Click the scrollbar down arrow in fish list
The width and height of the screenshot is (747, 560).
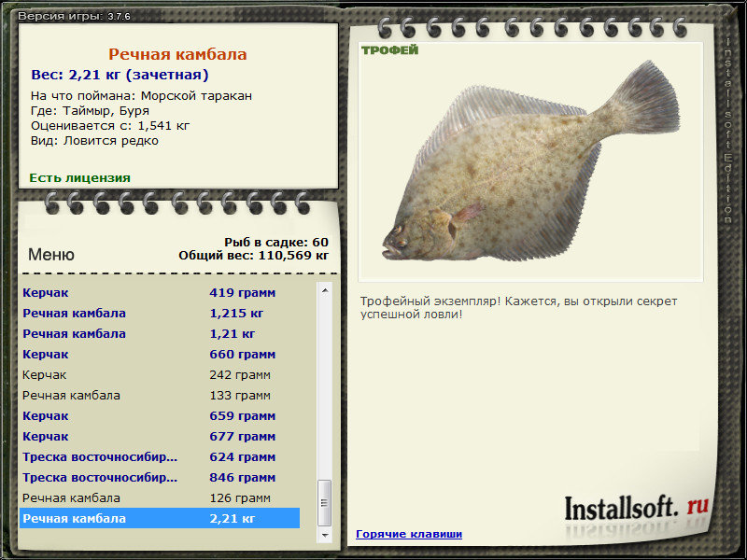[325, 535]
